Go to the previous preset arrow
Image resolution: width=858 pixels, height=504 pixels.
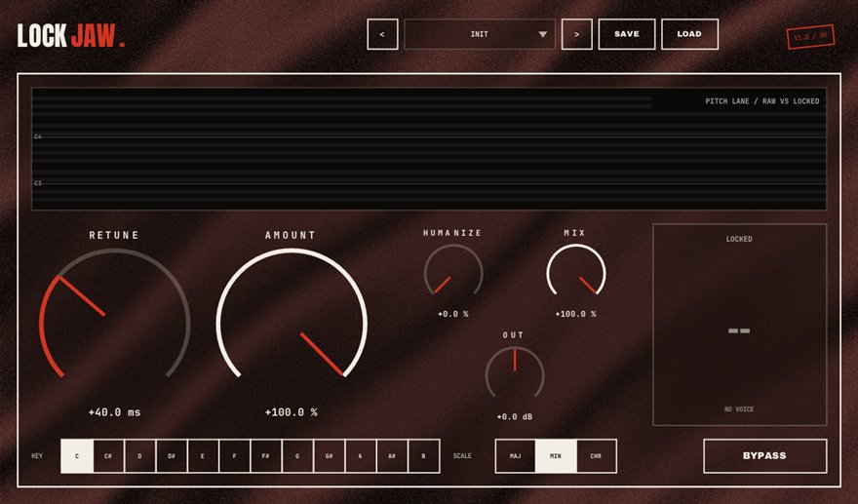pyautogui.click(x=382, y=34)
